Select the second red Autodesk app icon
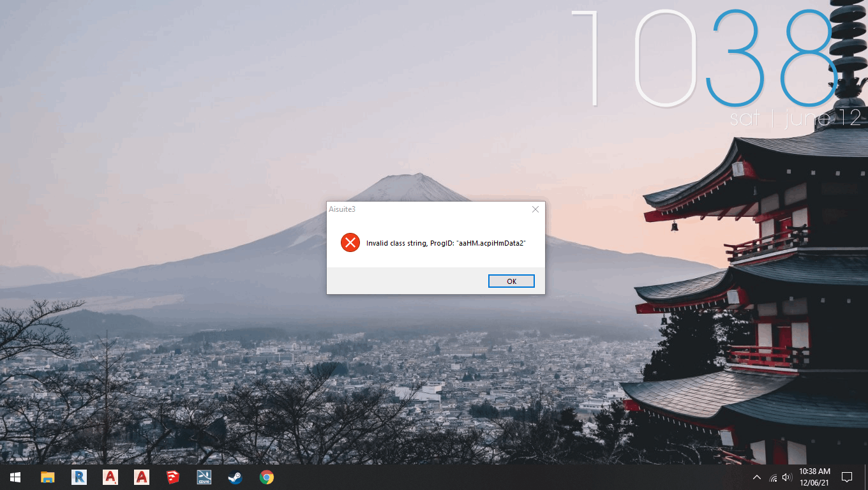Image resolution: width=868 pixels, height=490 pixels. [x=141, y=477]
